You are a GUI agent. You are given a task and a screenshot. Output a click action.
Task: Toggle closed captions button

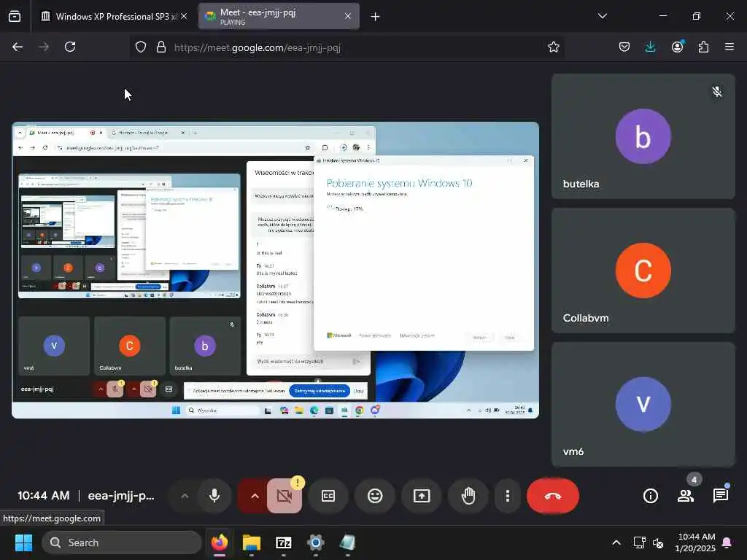(x=328, y=496)
